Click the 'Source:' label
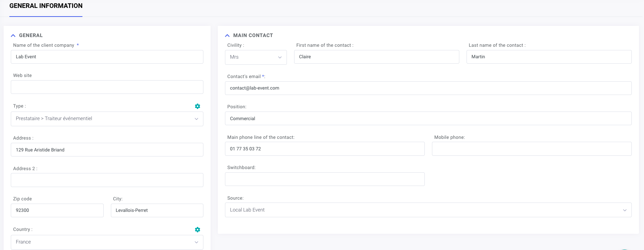The width and height of the screenshot is (644, 250). click(x=235, y=198)
